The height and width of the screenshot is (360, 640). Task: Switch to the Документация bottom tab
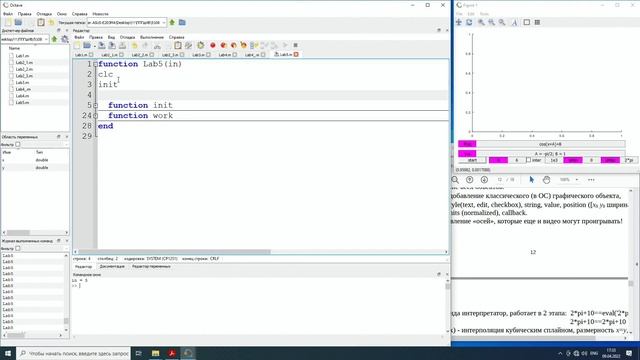click(x=112, y=267)
